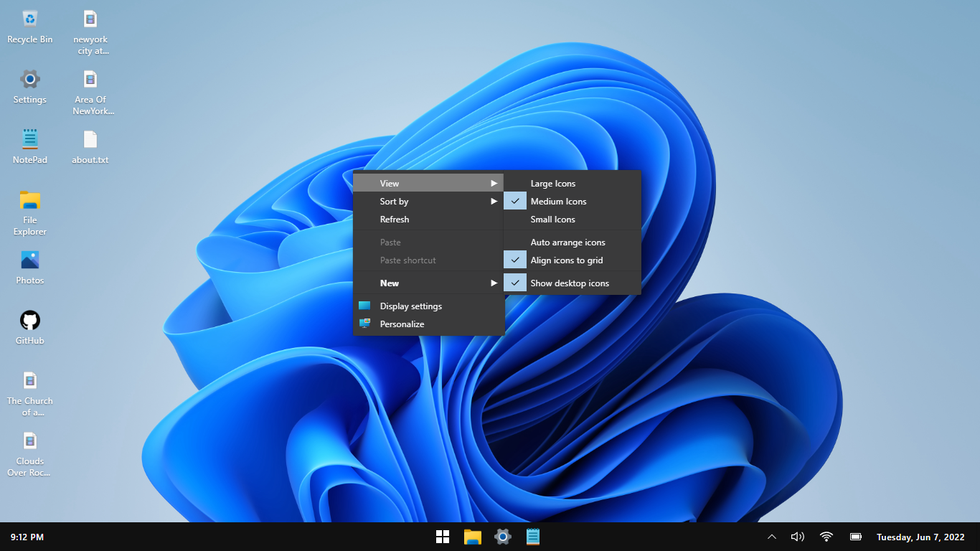Open the Start menu Windows logo
The height and width of the screenshot is (551, 980).
(x=443, y=537)
